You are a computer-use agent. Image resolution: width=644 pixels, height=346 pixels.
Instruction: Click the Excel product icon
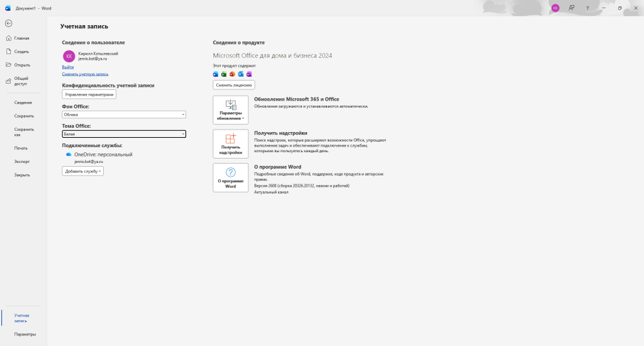point(224,74)
